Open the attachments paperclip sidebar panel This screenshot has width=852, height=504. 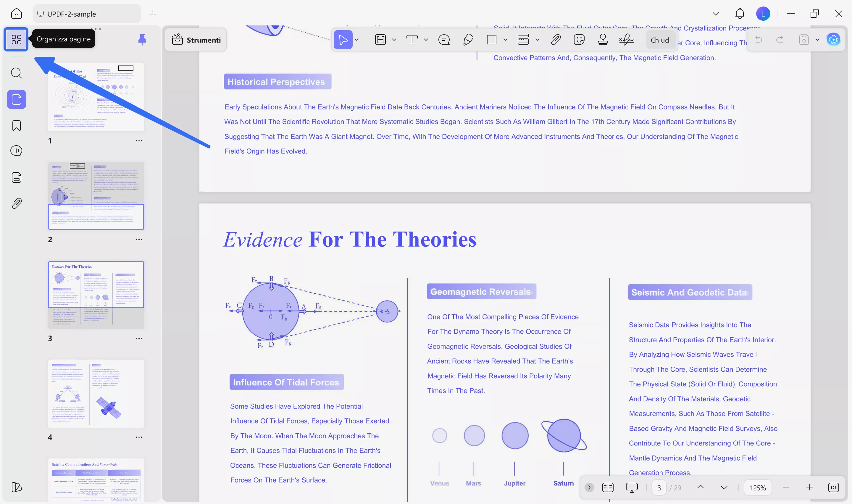click(x=16, y=203)
